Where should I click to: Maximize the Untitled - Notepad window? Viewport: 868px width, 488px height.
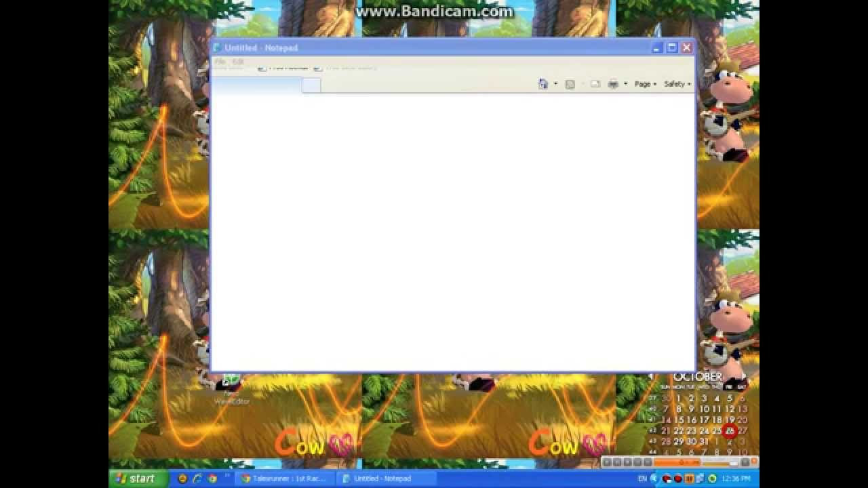pos(672,47)
